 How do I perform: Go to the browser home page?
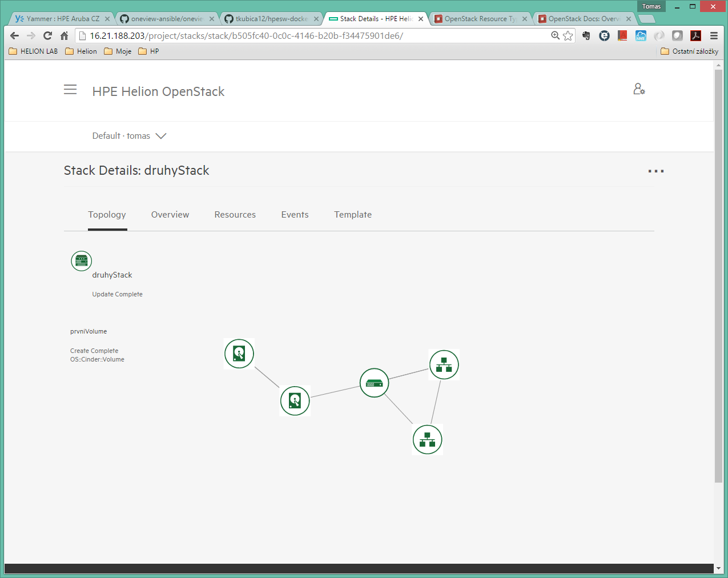(65, 35)
